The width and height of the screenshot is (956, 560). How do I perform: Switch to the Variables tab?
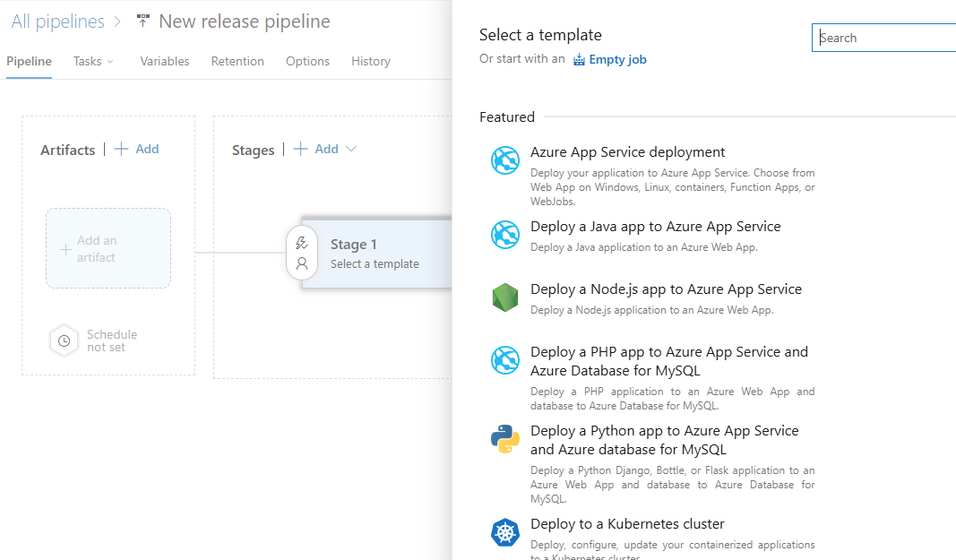click(x=165, y=61)
